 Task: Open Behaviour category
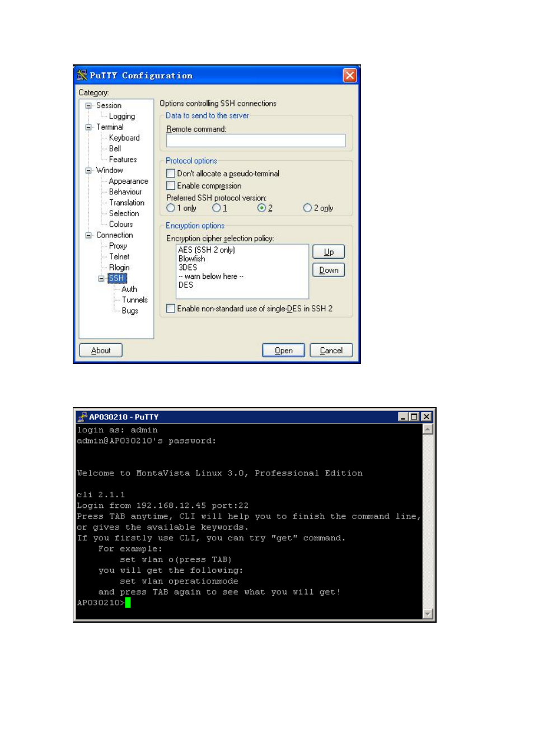click(x=125, y=192)
